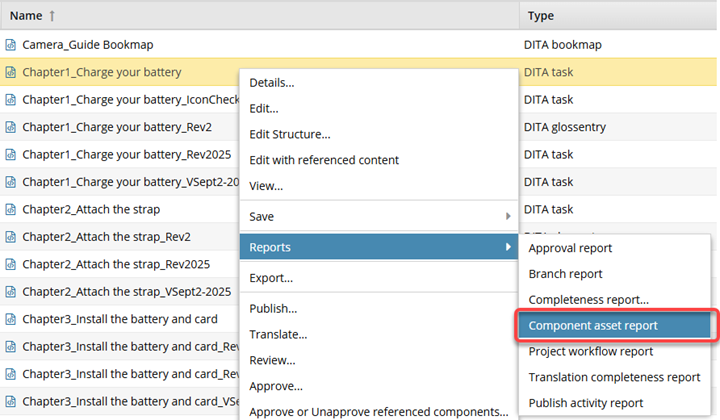Screen dimensions: 720x420
Task: Open Details... from the context menu
Action: coord(272,82)
